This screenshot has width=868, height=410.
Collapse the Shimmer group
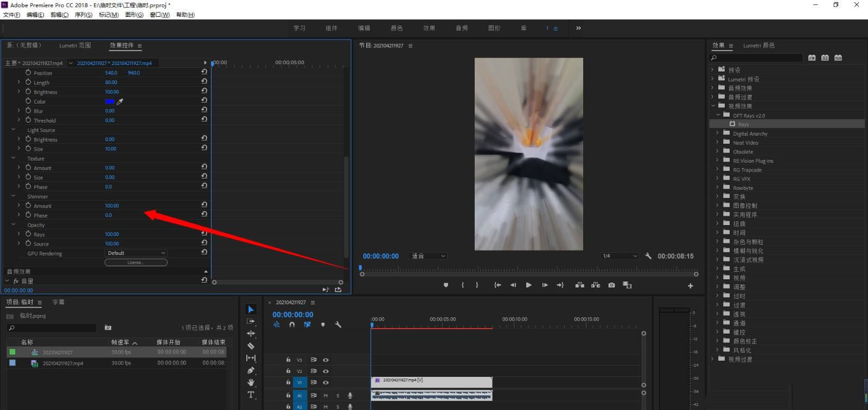tap(13, 196)
